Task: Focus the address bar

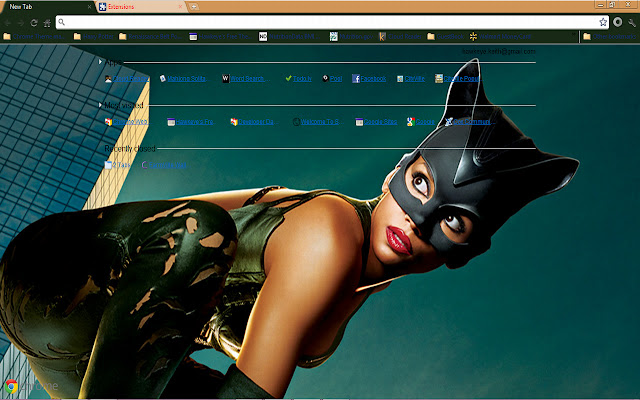Action: (331, 22)
